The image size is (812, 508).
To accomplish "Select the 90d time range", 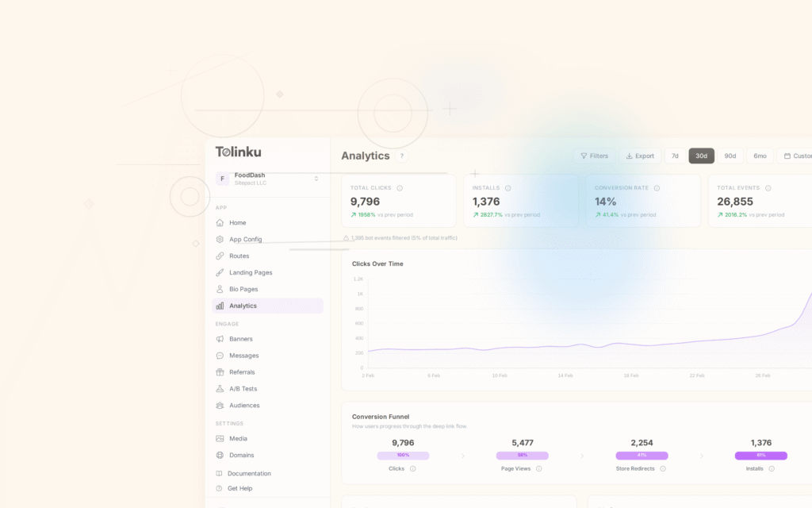I will [730, 156].
